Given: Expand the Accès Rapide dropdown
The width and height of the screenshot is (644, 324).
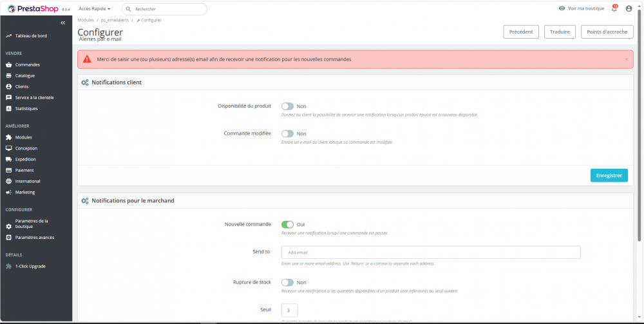Looking at the screenshot, I should click(x=94, y=9).
